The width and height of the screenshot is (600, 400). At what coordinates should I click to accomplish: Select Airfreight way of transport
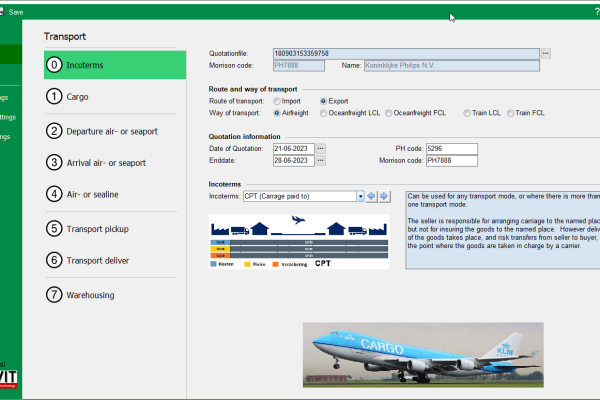point(277,113)
